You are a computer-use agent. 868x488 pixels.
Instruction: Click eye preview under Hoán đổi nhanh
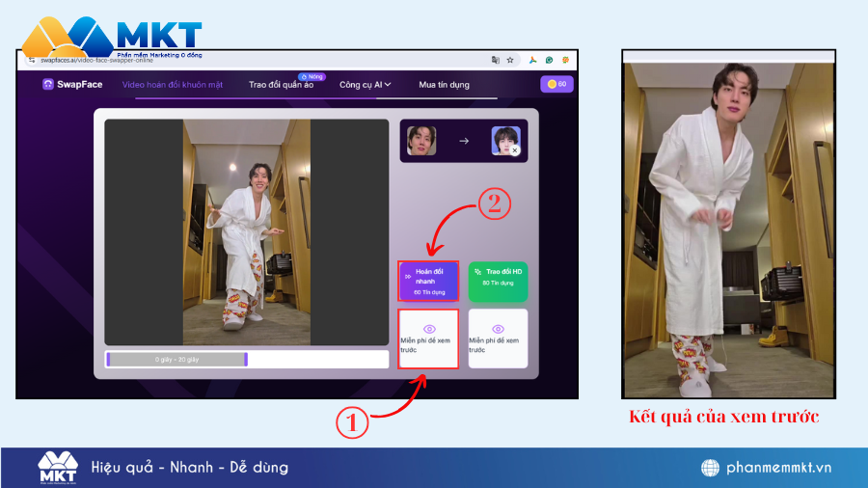[x=428, y=339]
